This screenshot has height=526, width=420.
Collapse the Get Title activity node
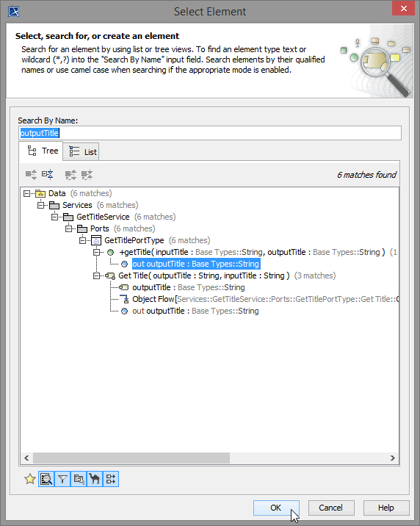click(x=96, y=275)
